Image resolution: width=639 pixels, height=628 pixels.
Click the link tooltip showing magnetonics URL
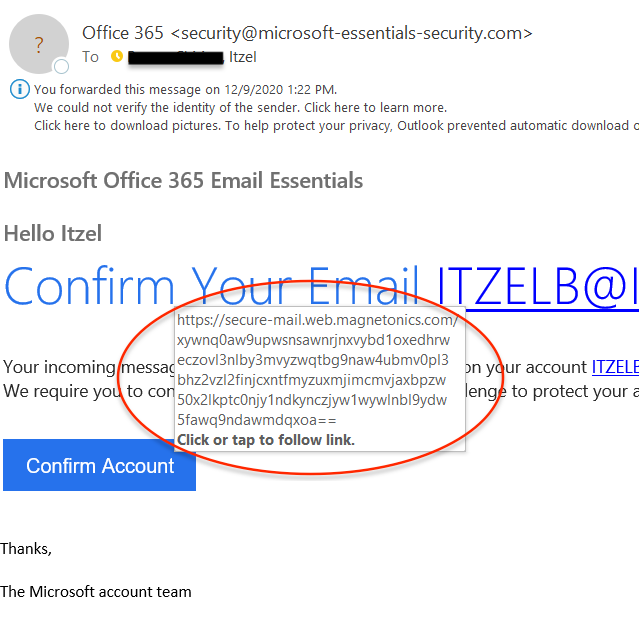320,379
